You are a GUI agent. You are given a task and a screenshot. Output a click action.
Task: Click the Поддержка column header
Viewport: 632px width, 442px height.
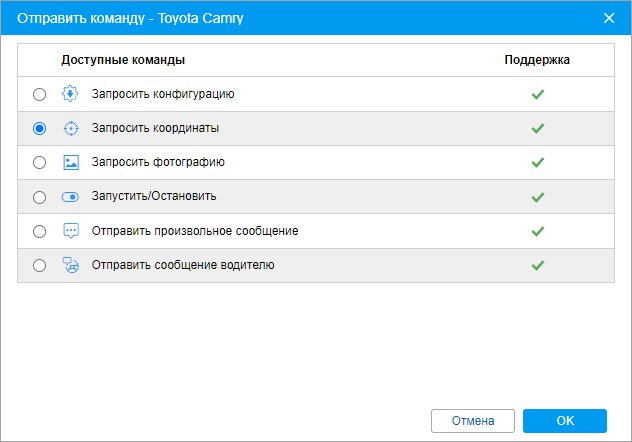[x=537, y=60]
